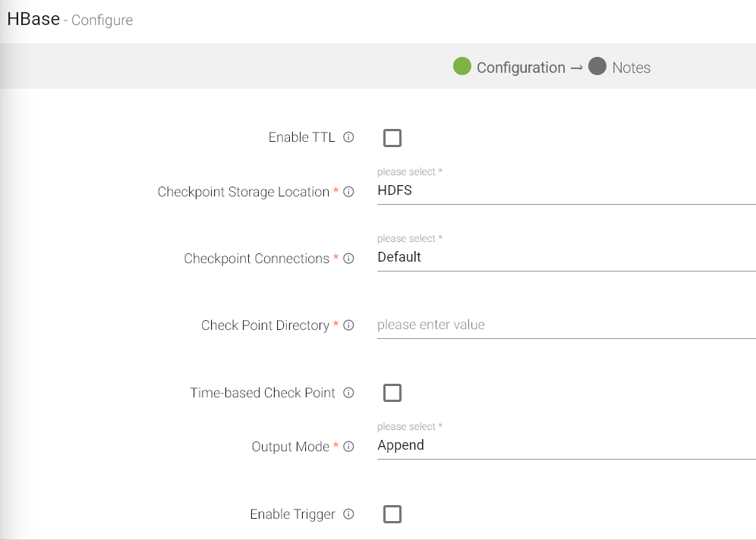Tick the Time-based Check Point checkbox

tap(392, 393)
